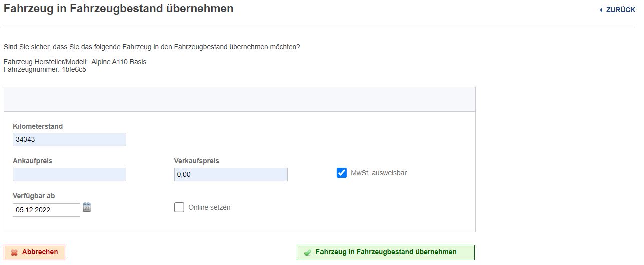Click the red X icon on Abbrechen
644x265 pixels.
pyautogui.click(x=14, y=253)
